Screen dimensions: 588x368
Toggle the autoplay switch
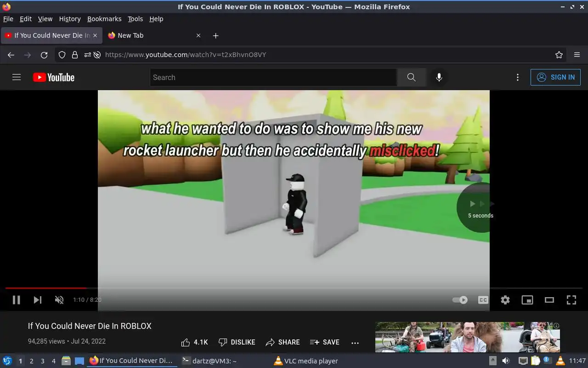click(460, 300)
